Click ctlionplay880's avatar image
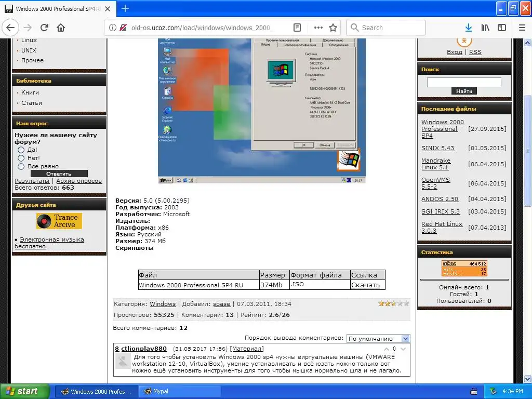Viewport: 532px width, 399px height. click(x=123, y=361)
